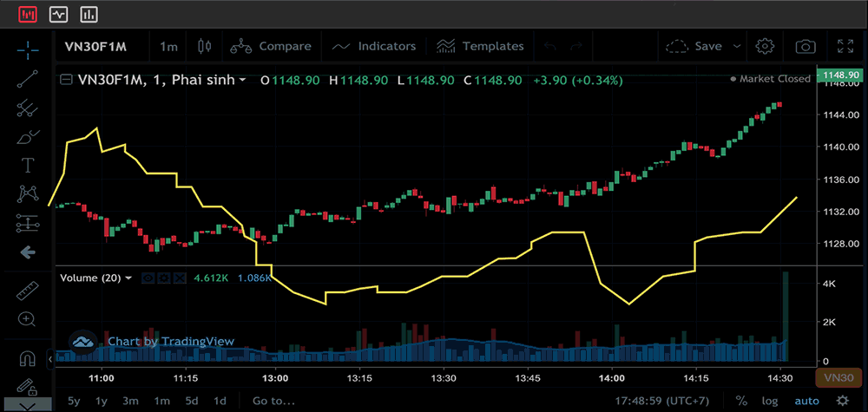Take a chart snapshot with camera icon
868x412 pixels.
(x=806, y=46)
